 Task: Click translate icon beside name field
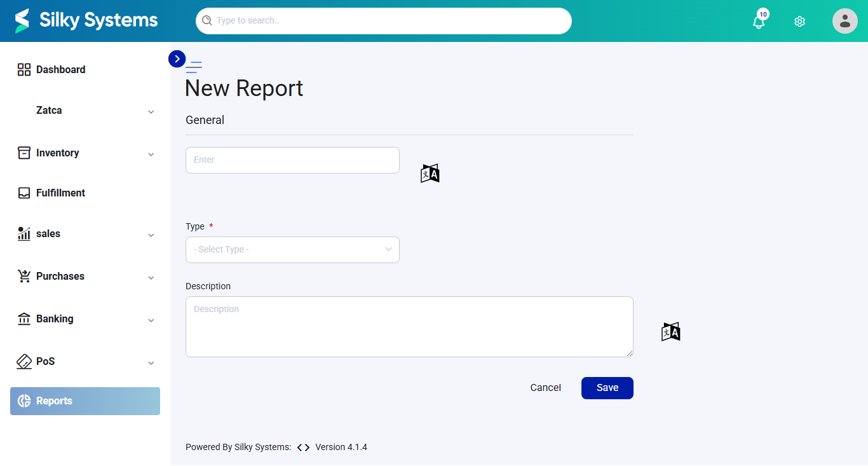coord(430,173)
